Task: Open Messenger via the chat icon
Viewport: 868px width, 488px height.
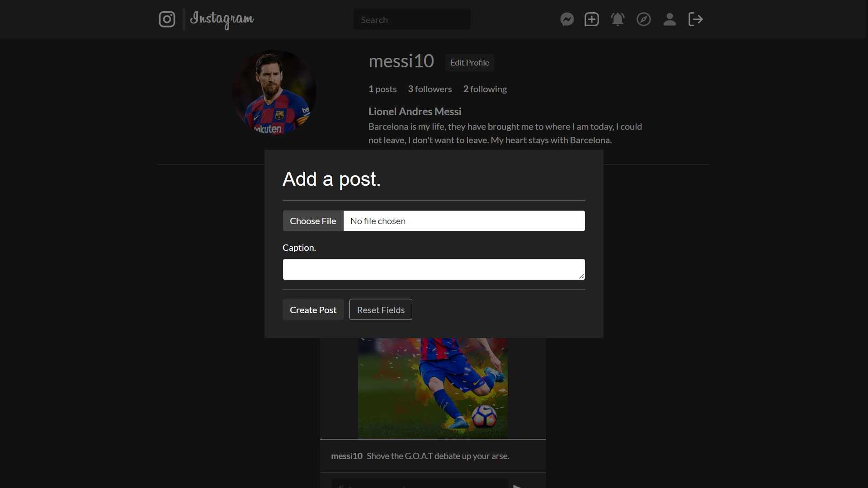Action: (x=567, y=19)
